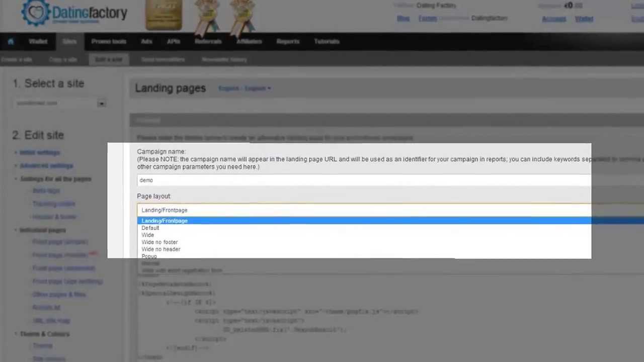Expand Initial settings in sidebar

(39, 152)
